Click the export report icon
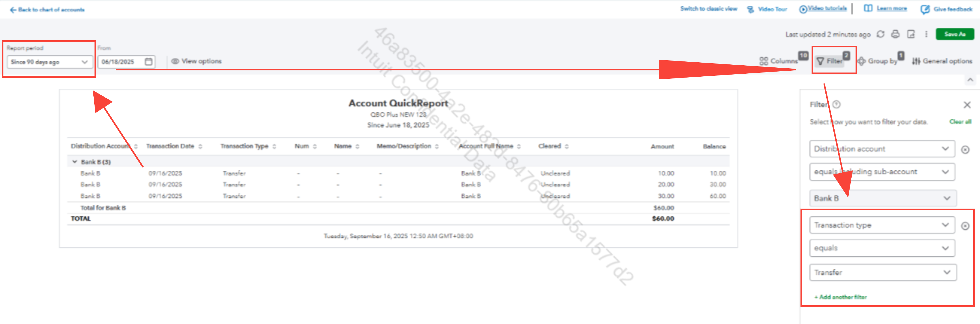 911,34
